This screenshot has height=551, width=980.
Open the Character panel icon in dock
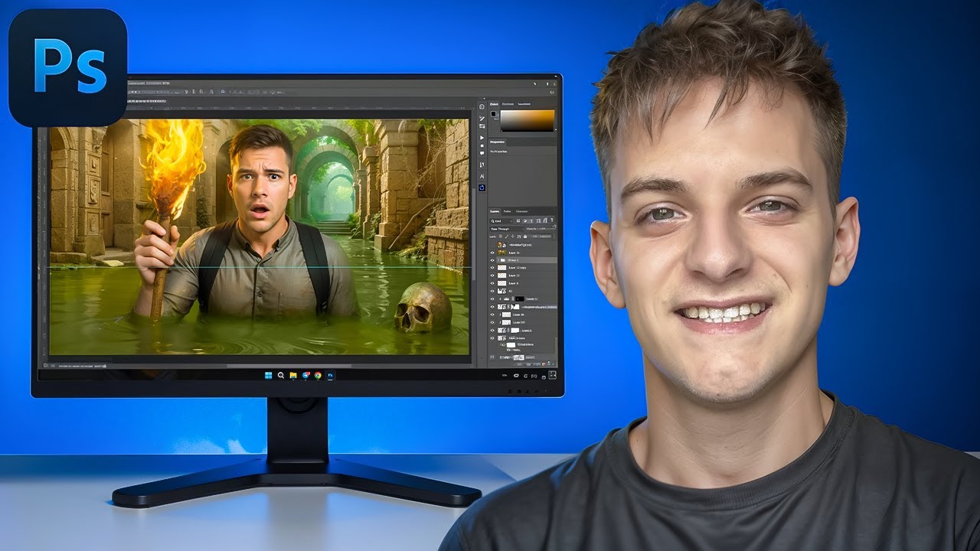click(x=482, y=176)
